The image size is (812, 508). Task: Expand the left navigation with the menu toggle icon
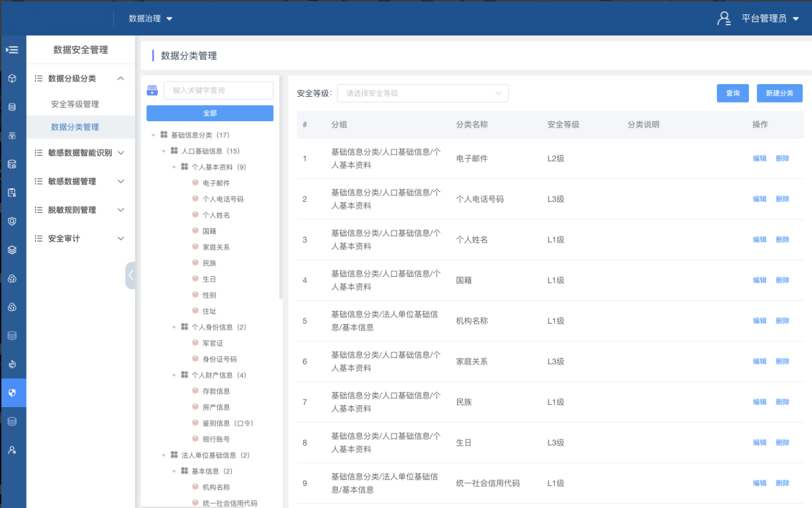coord(12,50)
